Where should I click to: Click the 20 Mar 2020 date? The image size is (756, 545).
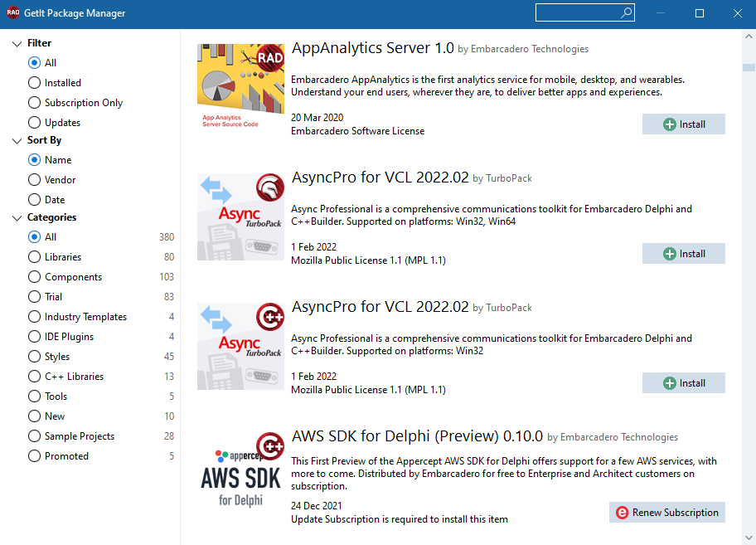coord(317,117)
